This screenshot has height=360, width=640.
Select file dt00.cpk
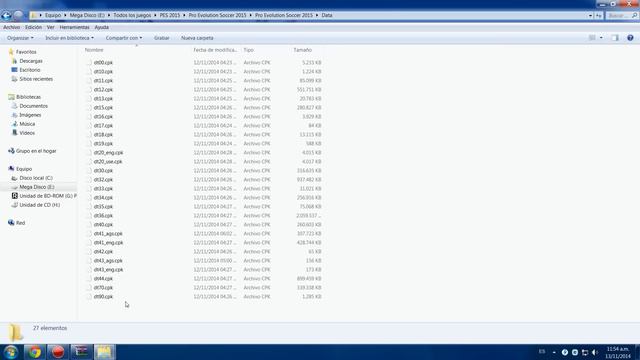coord(103,62)
